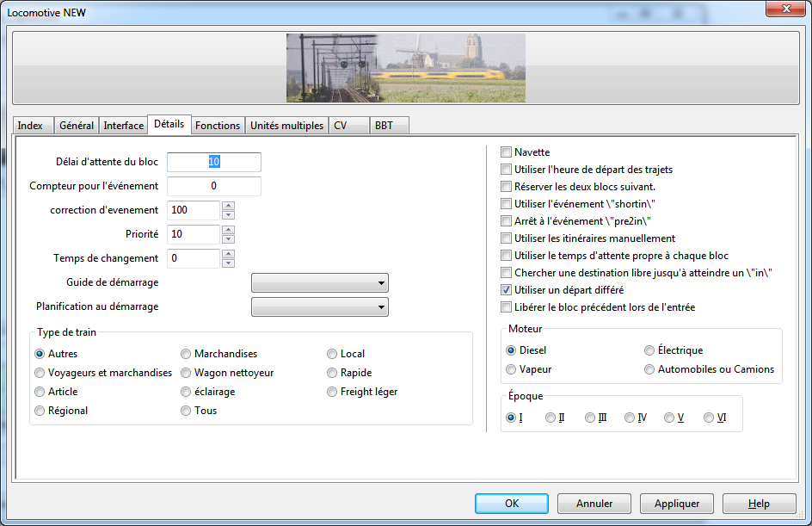The image size is (812, 526).
Task: Increase the correction d'evenement value
Action: 228,206
